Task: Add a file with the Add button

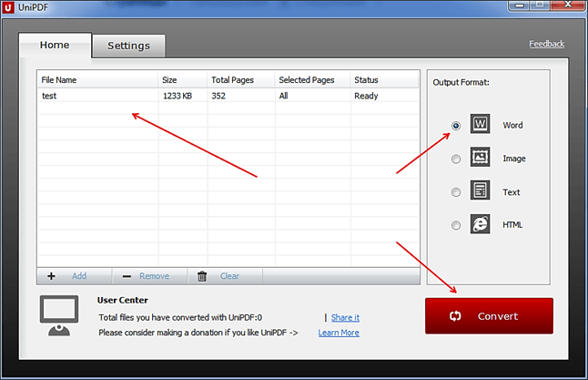Action: click(x=67, y=275)
